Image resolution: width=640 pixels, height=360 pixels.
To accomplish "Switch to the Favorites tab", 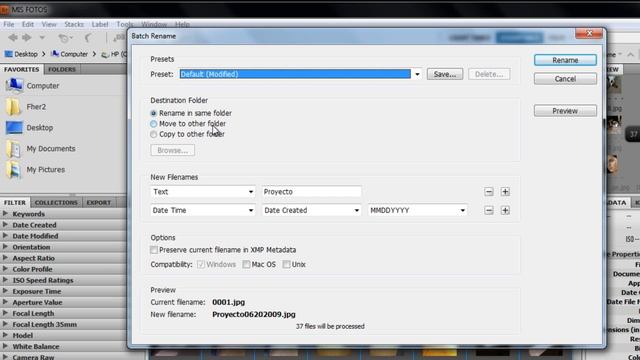I will (22, 69).
